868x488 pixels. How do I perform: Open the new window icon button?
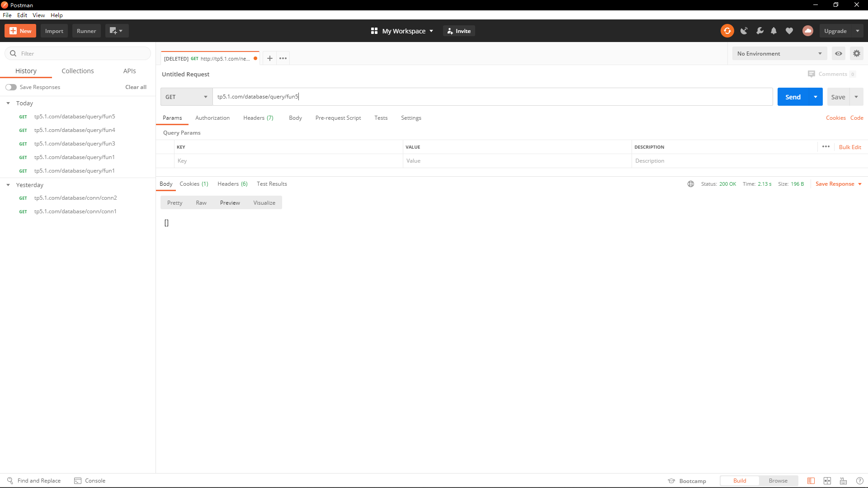tap(117, 31)
